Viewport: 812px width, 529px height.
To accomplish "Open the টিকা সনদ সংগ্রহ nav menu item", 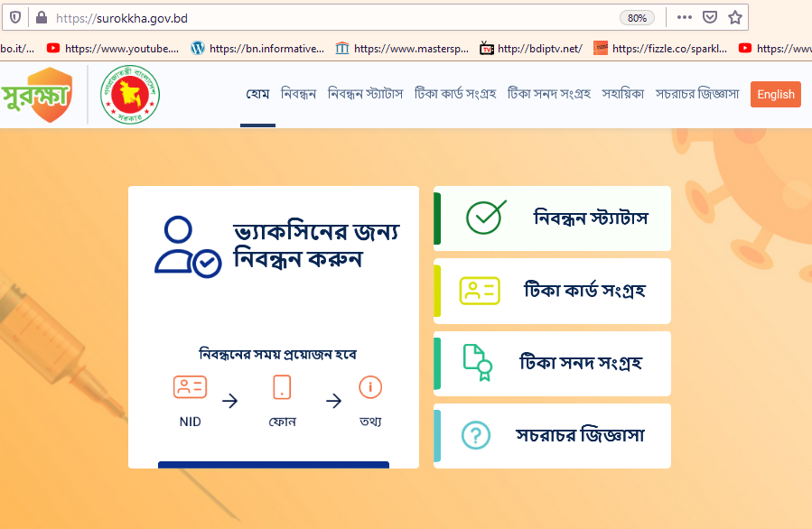I will click(x=549, y=94).
